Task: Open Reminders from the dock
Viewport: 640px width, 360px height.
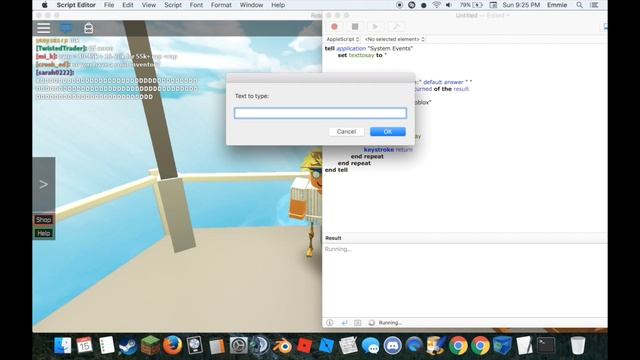Action: coord(107,345)
